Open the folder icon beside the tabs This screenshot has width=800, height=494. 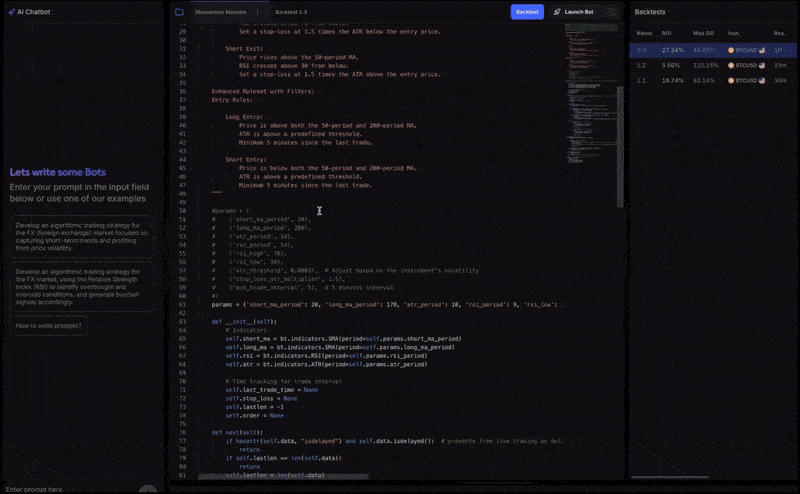click(179, 12)
